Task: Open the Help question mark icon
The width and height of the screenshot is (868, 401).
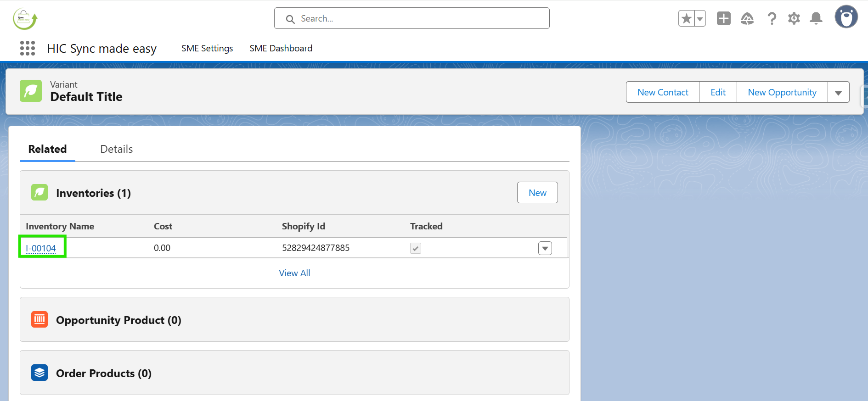Action: pos(772,18)
